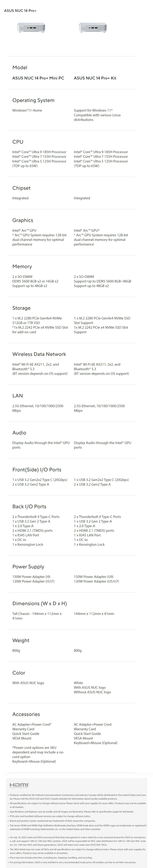Click the Dimensions (W x D x H) heading
This screenshot has height=868, width=153.
[x=40, y=604]
